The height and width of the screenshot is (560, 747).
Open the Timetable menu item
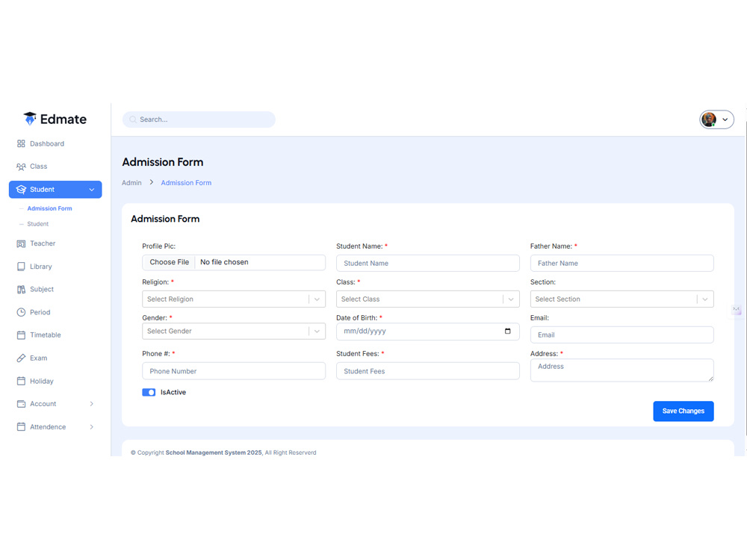(46, 335)
